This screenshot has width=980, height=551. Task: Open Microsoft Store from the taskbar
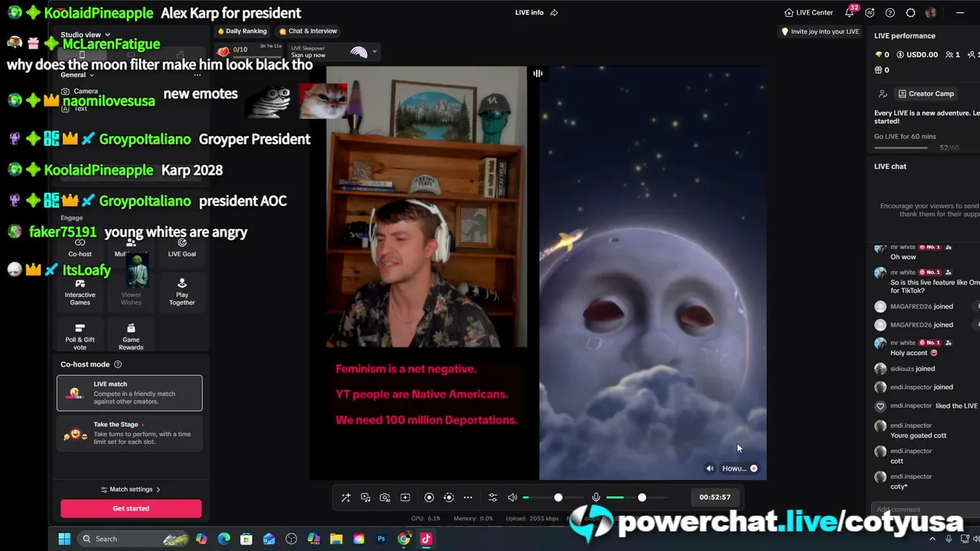tap(247, 539)
